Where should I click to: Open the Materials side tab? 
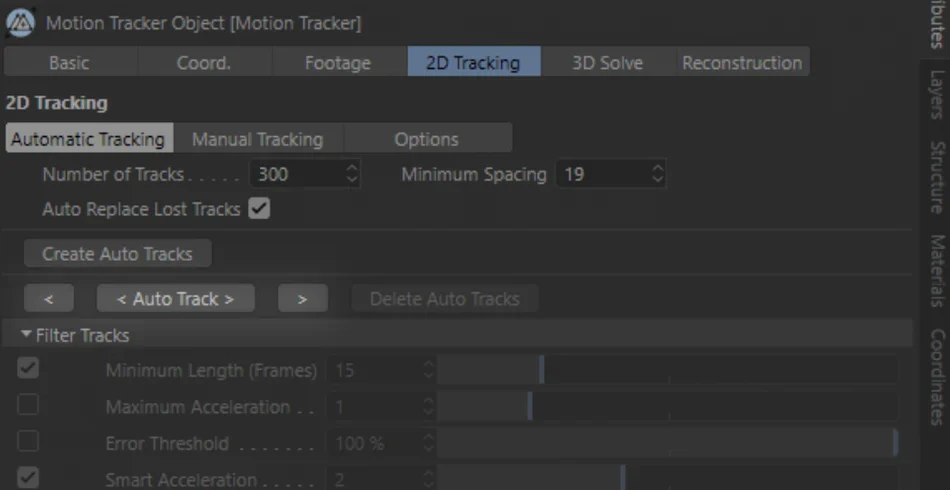937,271
